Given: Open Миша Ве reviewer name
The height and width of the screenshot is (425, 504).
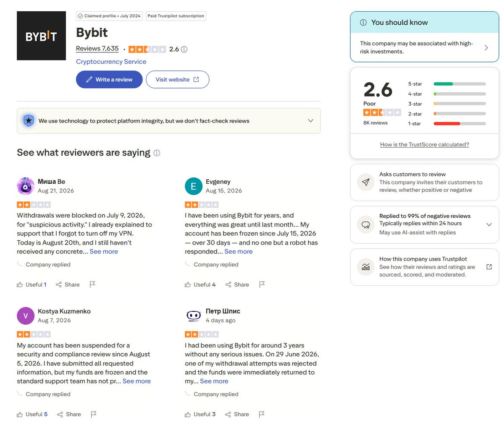Looking at the screenshot, I should coord(51,182).
